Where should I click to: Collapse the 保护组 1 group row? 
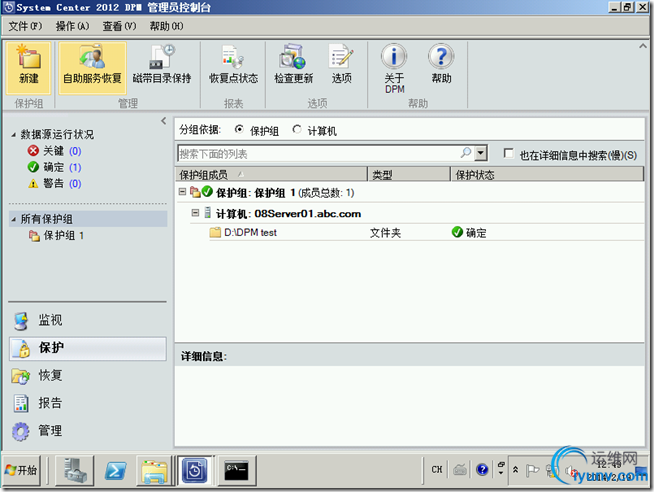tap(182, 192)
